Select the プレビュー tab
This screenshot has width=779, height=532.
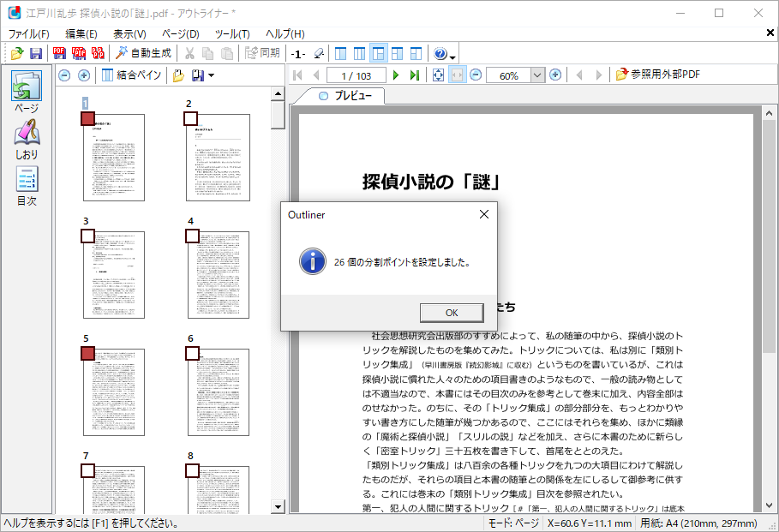345,96
